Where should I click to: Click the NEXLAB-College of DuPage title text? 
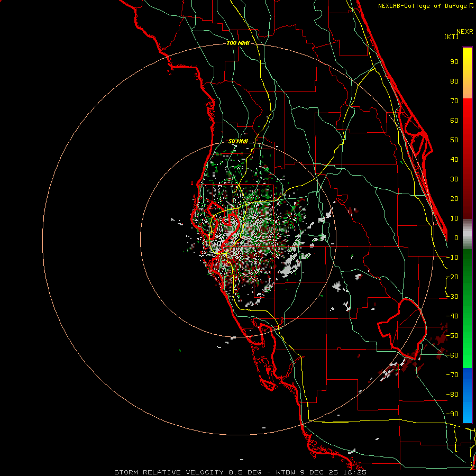point(423,6)
